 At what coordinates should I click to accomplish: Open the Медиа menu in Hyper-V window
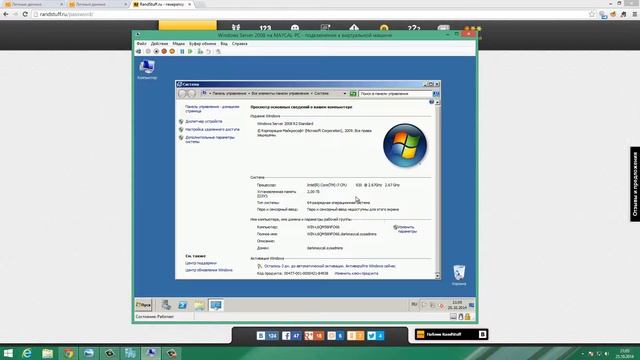pos(178,44)
